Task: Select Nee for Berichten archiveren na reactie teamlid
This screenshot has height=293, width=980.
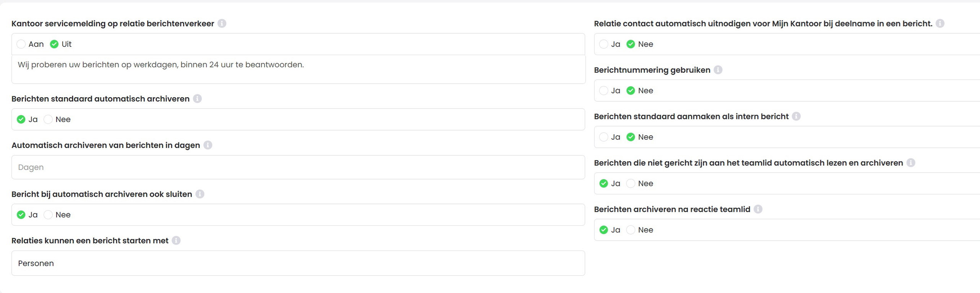Action: pos(631,230)
